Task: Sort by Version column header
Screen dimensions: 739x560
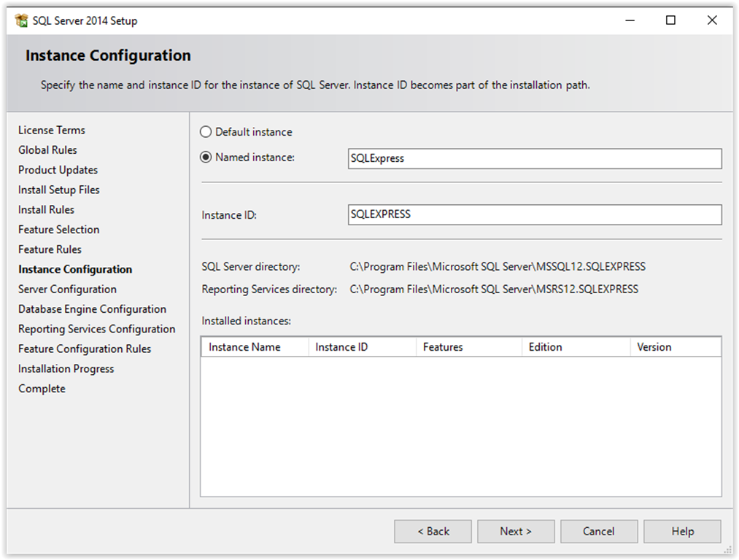Action: (676, 347)
